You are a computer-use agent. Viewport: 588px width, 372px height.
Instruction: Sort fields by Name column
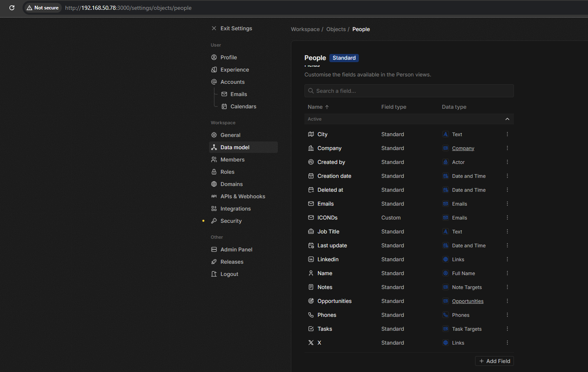pos(318,107)
